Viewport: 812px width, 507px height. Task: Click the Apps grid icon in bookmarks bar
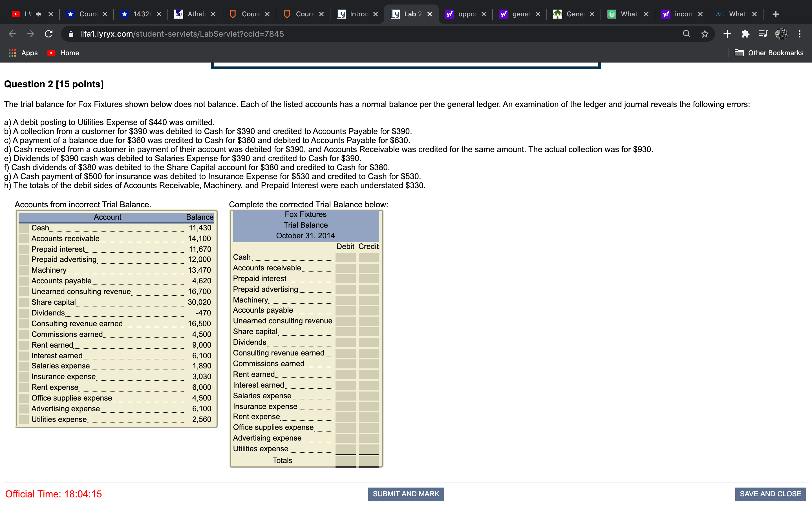pos(12,53)
